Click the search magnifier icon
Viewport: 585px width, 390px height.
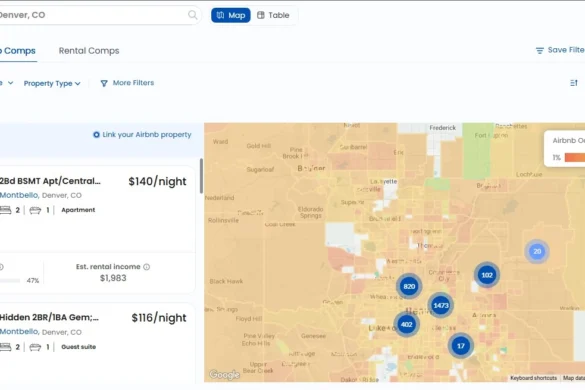193,15
